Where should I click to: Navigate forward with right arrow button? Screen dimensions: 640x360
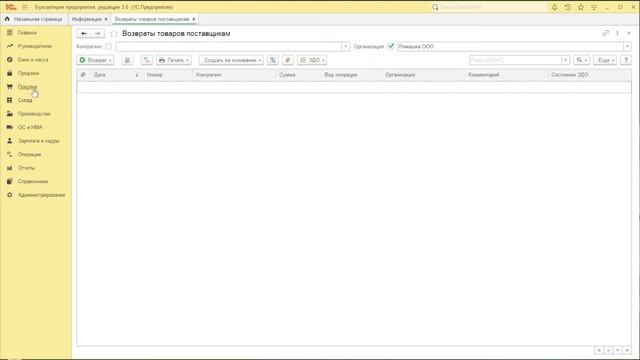[x=98, y=33]
